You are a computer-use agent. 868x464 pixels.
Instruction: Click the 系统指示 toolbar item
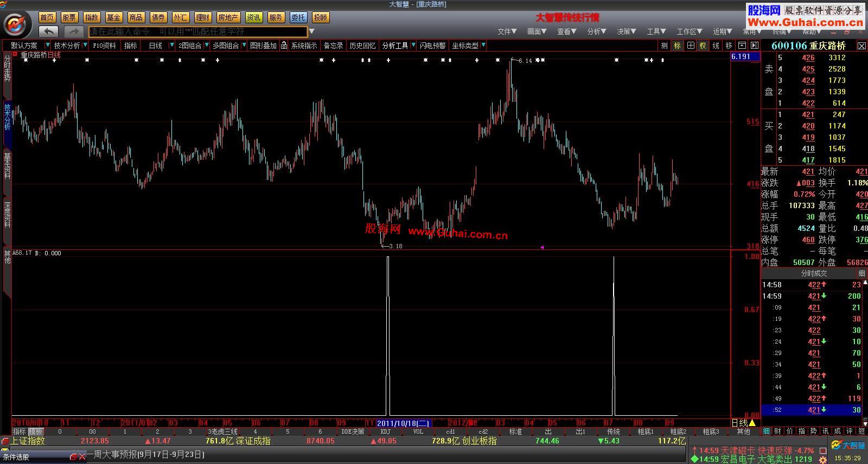pos(304,46)
